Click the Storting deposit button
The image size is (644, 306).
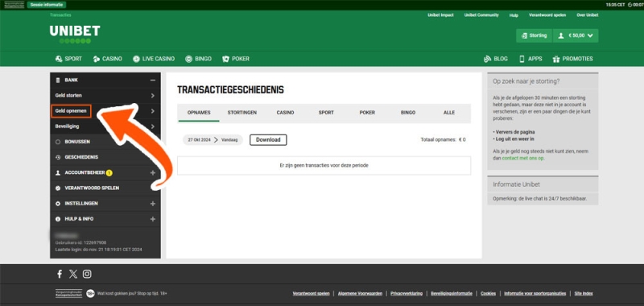534,35
